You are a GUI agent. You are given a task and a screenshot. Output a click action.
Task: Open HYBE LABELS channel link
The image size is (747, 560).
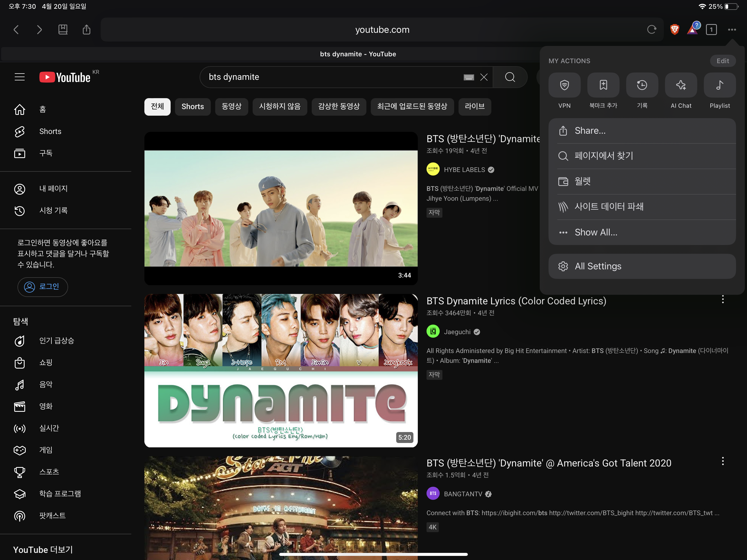pos(464,170)
